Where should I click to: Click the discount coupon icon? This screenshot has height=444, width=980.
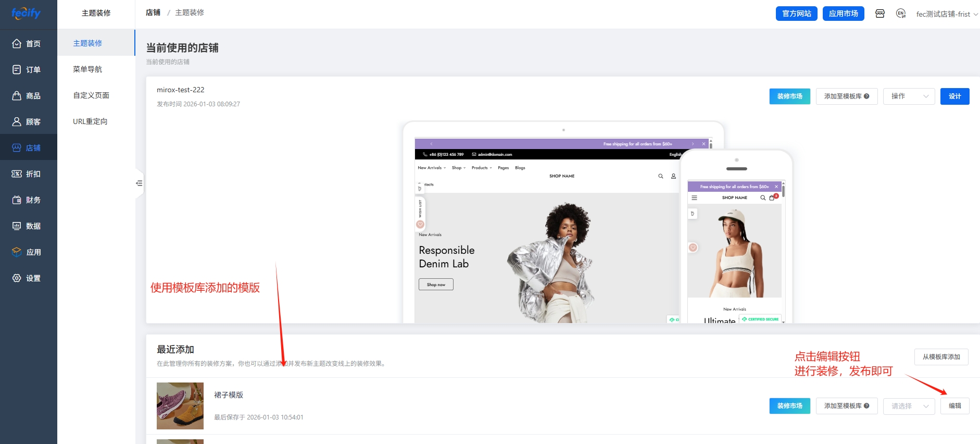click(x=17, y=174)
